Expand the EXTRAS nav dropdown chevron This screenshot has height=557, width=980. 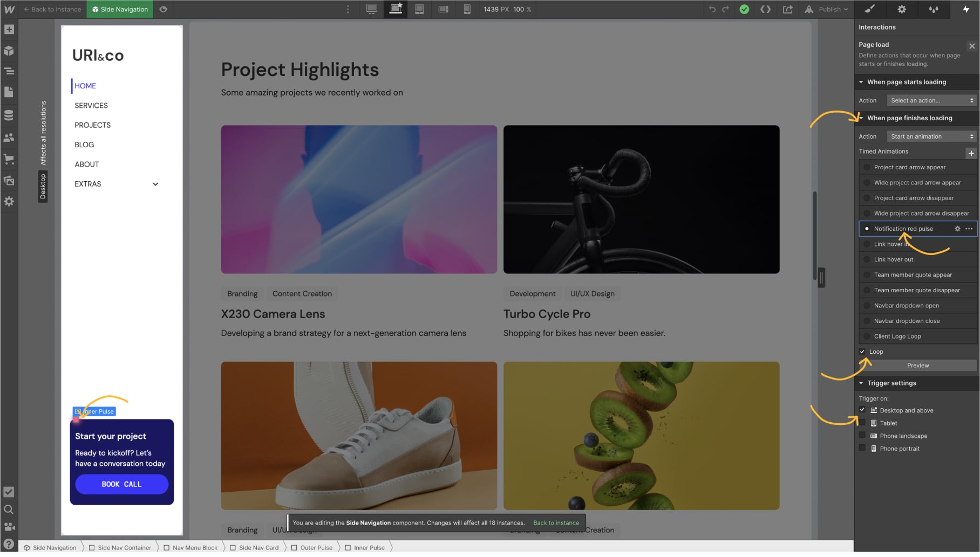click(155, 184)
